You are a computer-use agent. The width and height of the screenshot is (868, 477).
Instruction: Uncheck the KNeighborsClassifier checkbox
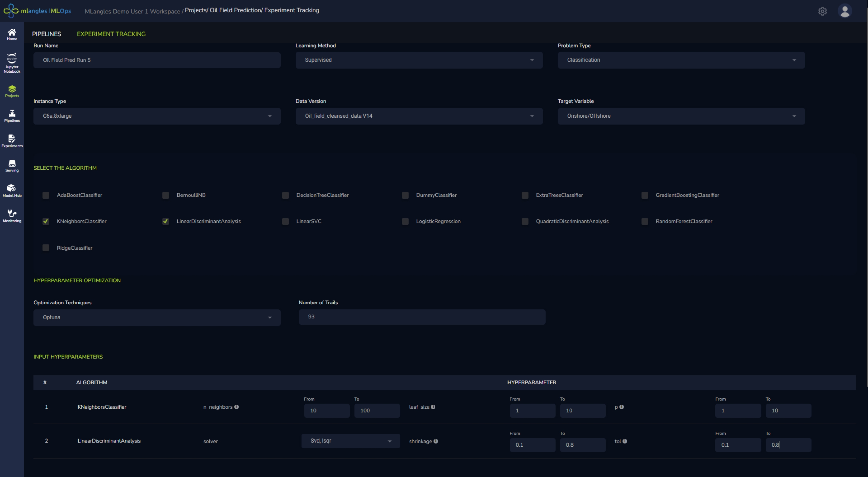(x=46, y=221)
